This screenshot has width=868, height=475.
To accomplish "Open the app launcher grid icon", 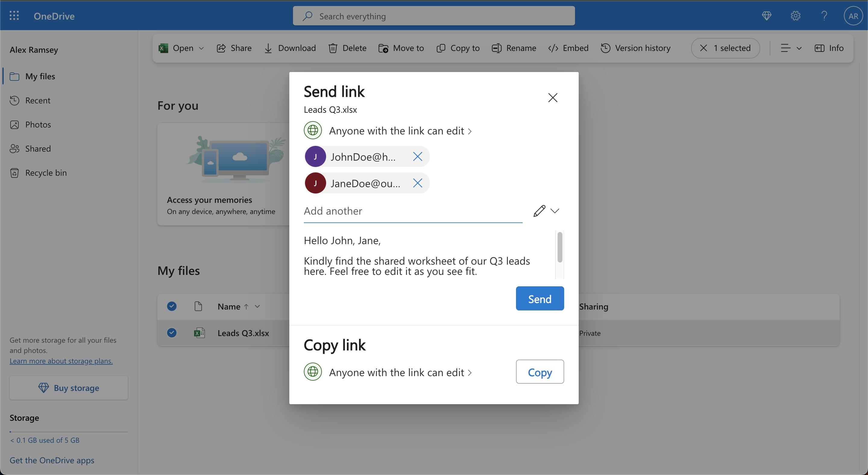I will [14, 16].
